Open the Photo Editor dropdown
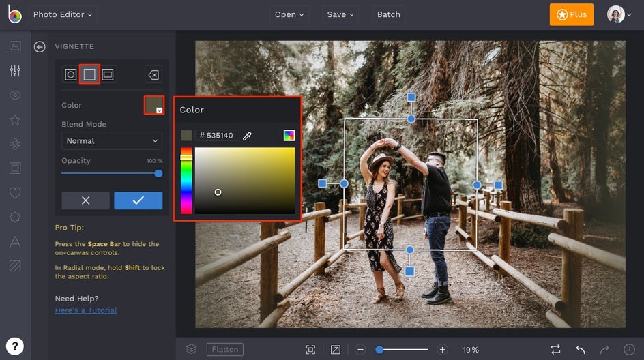The width and height of the screenshot is (644, 360). [63, 14]
